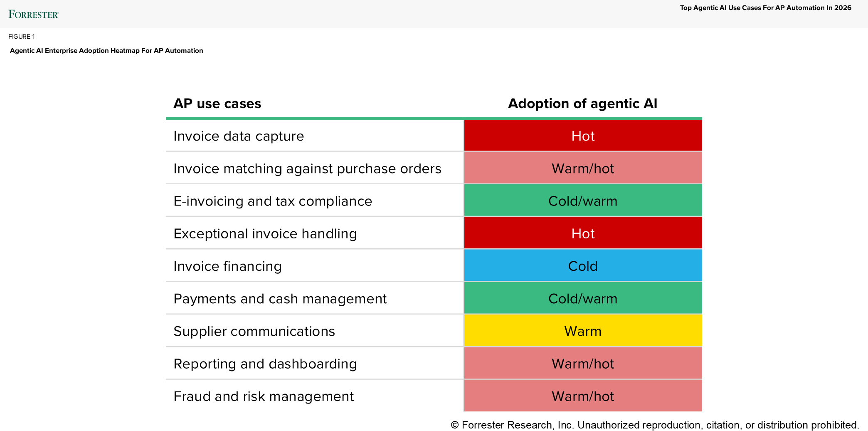Select the "Invoice matching against purchase orders" label
Image resolution: width=868 pixels, height=431 pixels.
click(307, 169)
